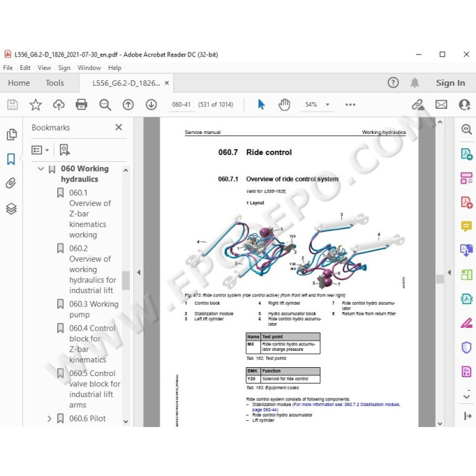Share with others person icon

464,105
